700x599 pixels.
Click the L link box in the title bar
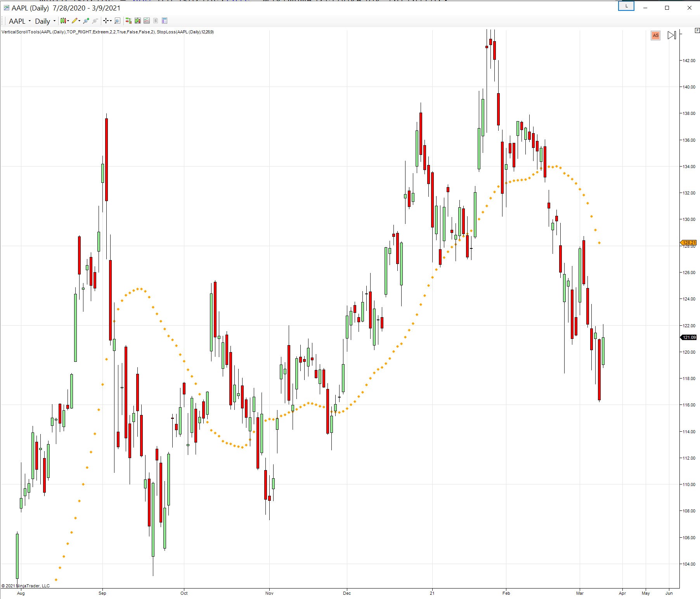626,6
